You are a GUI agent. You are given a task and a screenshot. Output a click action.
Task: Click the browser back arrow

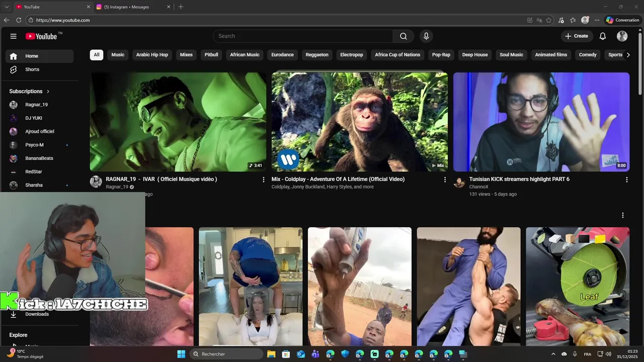(7, 20)
